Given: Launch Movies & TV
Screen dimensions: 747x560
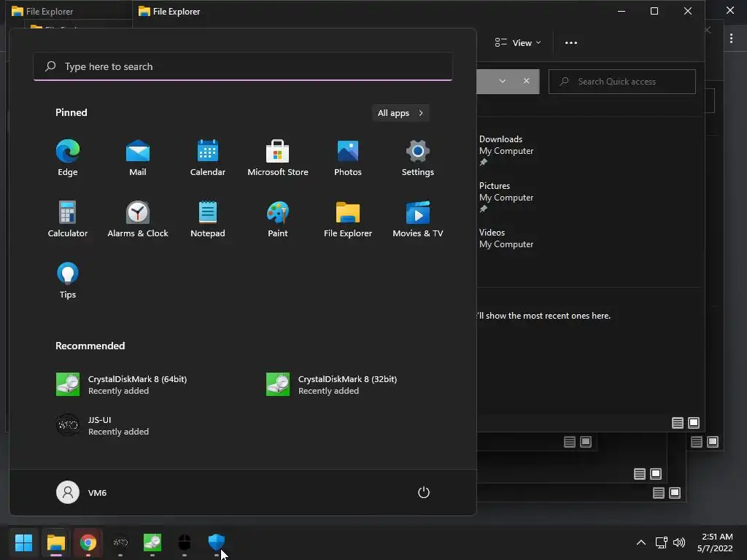Looking at the screenshot, I should pos(418,219).
